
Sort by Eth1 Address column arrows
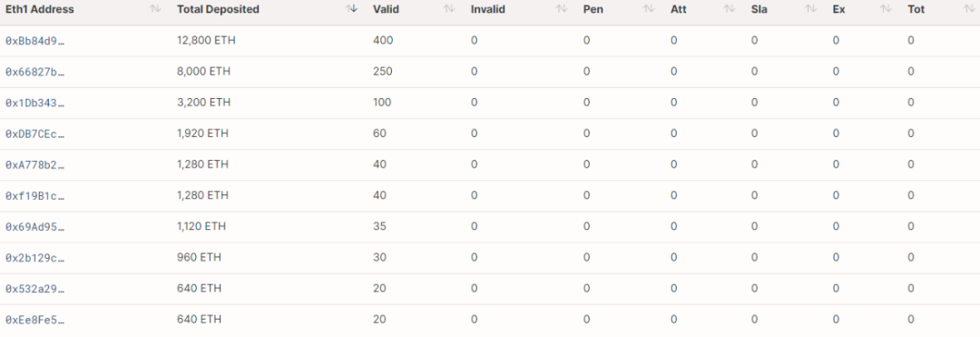click(155, 9)
